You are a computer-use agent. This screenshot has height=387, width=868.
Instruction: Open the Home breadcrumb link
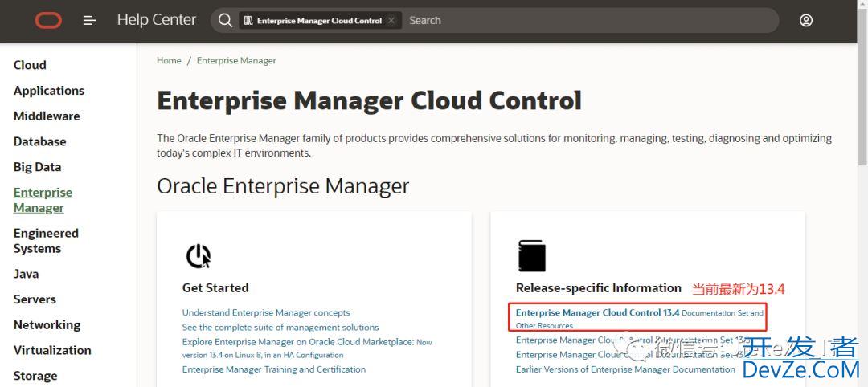click(169, 61)
